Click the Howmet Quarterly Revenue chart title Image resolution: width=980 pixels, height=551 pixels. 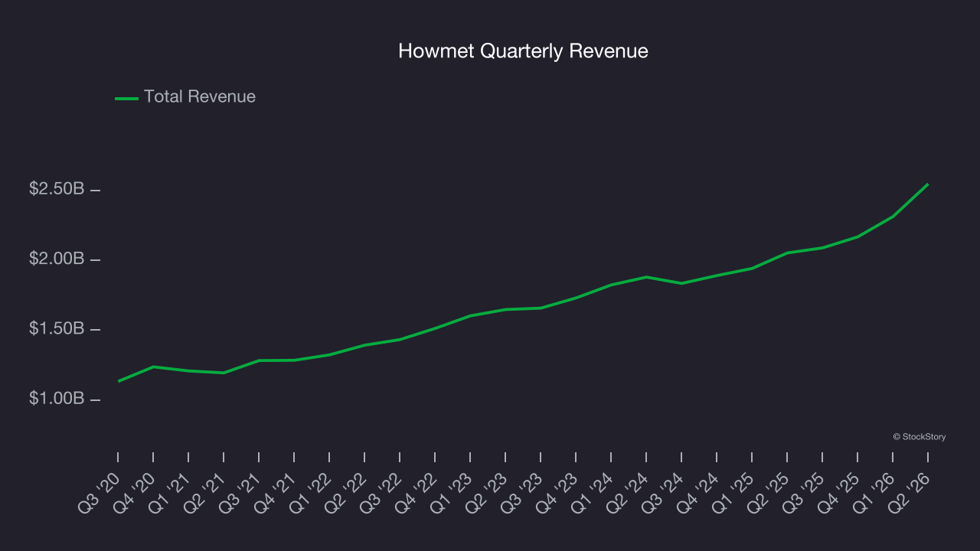tap(523, 51)
